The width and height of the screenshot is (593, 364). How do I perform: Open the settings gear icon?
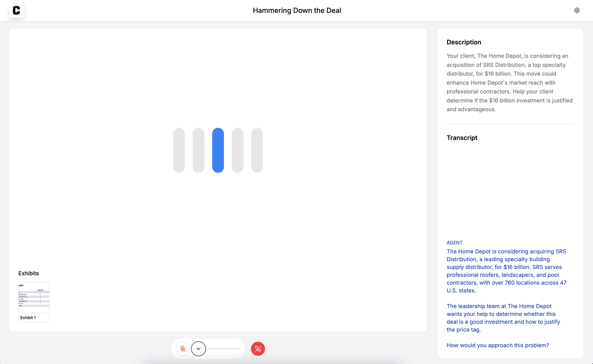point(577,10)
